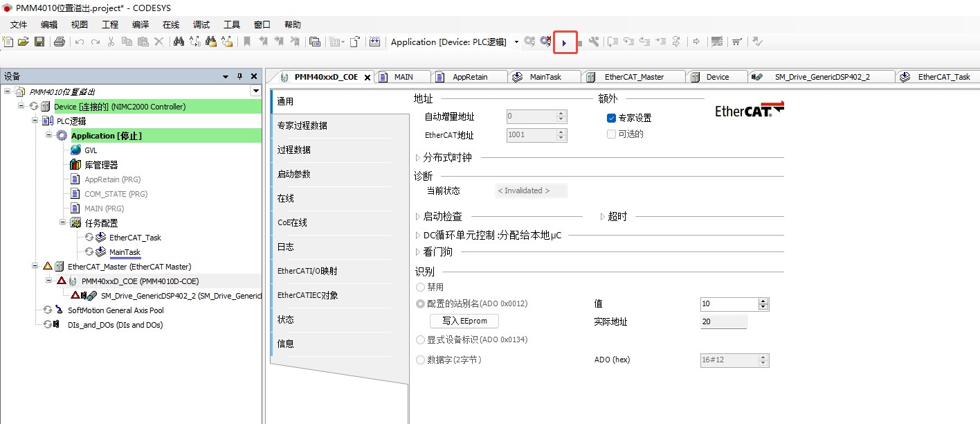The width and height of the screenshot is (980, 424).
Task: Select the 禁用 radio button
Action: 419,287
